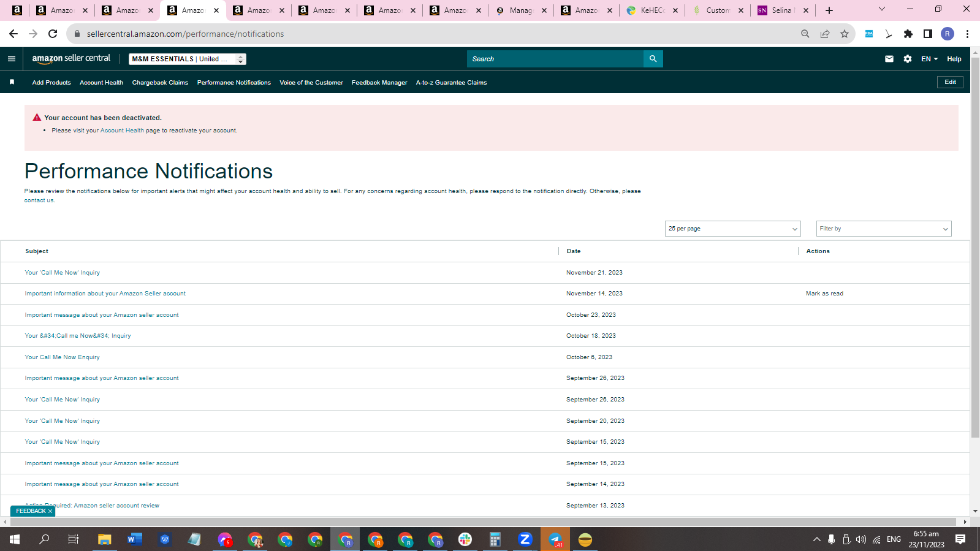Open the Seller Central settings gear

[908, 59]
